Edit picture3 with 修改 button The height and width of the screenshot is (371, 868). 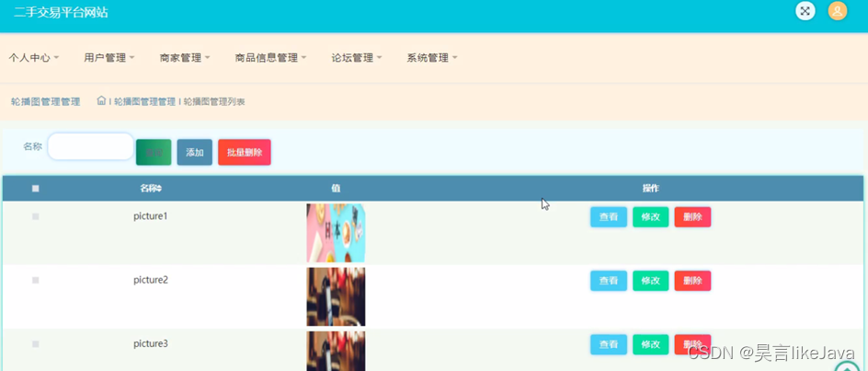coord(650,344)
